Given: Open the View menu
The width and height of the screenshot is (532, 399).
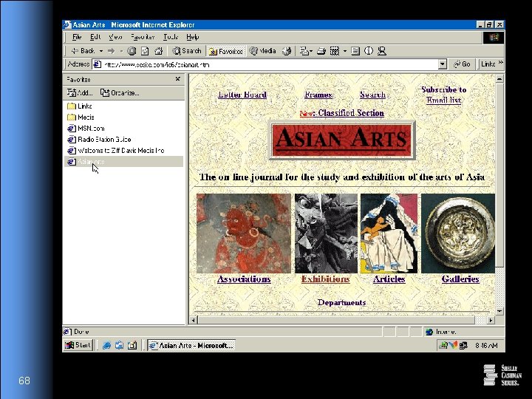Looking at the screenshot, I should (x=115, y=37).
